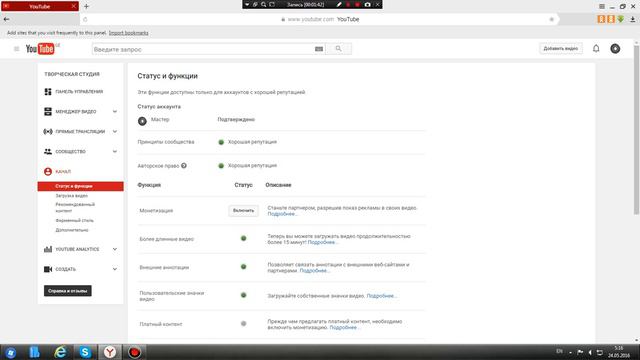The width and height of the screenshot is (640, 360).
Task: Click the Channel person icon
Action: (48, 171)
